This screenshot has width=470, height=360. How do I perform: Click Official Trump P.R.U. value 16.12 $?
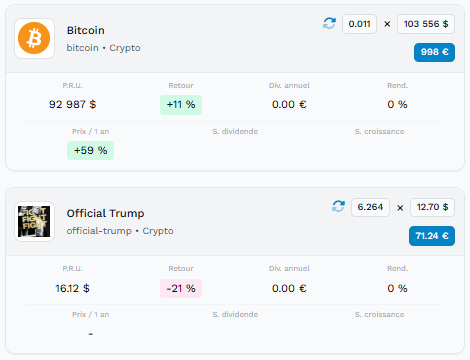(72, 288)
